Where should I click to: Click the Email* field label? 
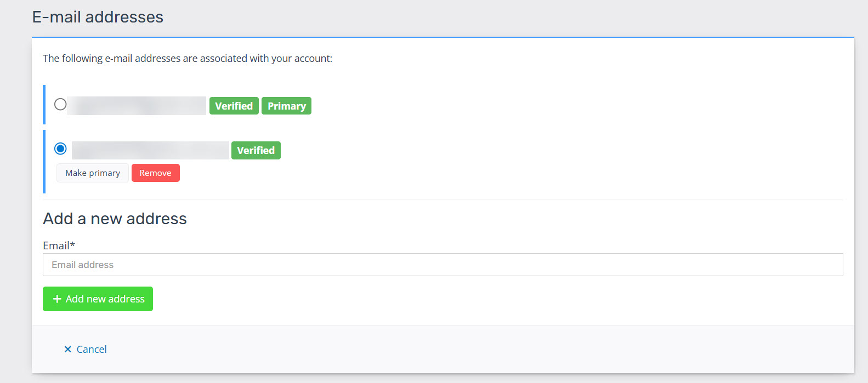(x=59, y=245)
